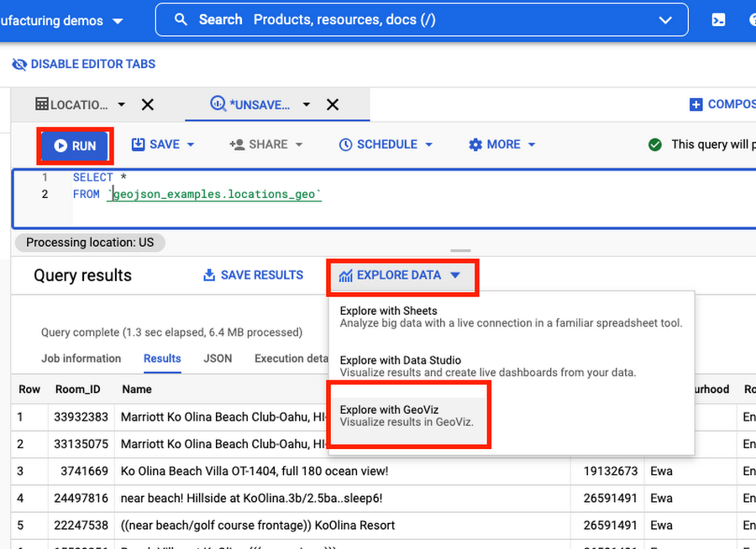Open the project selector dropdown arrow
Image resolution: width=756 pixels, height=549 pixels.
(117, 21)
